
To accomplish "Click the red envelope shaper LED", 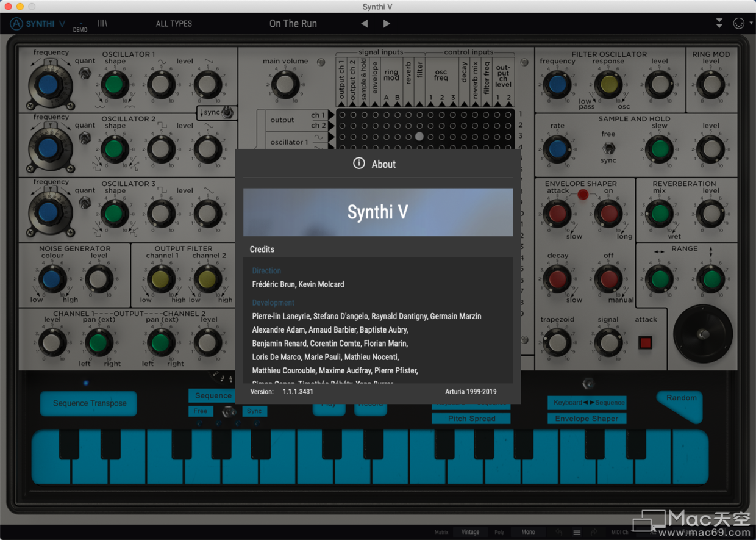I will click(x=583, y=194).
